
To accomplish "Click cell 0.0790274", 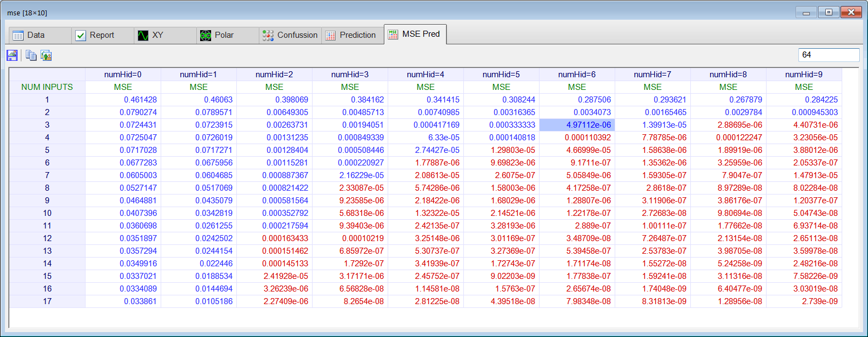I will [123, 112].
